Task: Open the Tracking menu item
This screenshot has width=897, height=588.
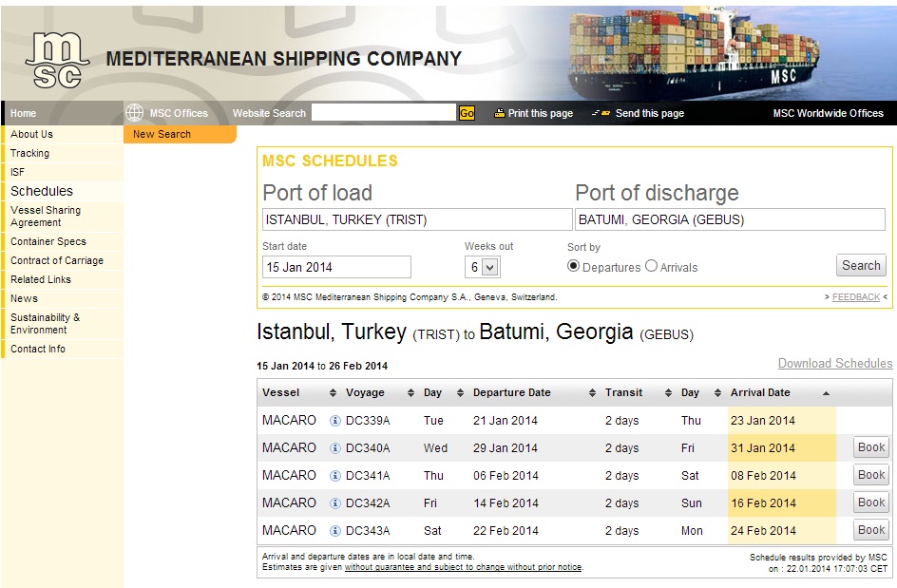Action: pos(30,153)
